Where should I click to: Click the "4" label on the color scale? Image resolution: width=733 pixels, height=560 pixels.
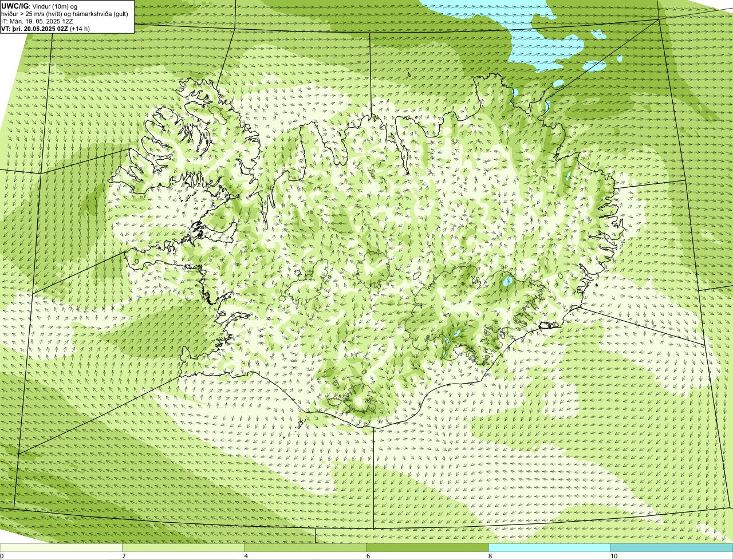(x=246, y=556)
